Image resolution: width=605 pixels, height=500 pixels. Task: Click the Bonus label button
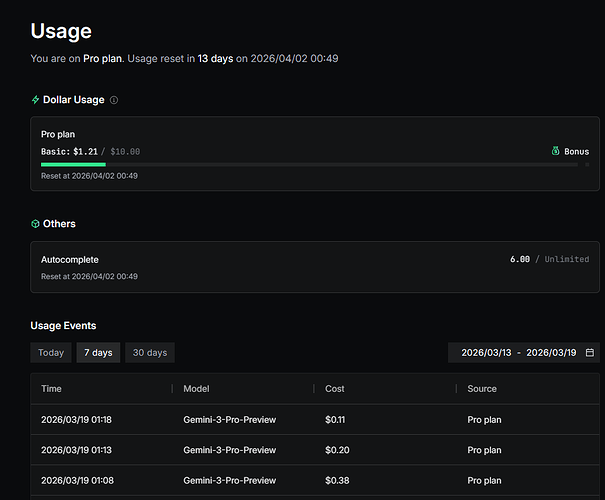pos(576,152)
